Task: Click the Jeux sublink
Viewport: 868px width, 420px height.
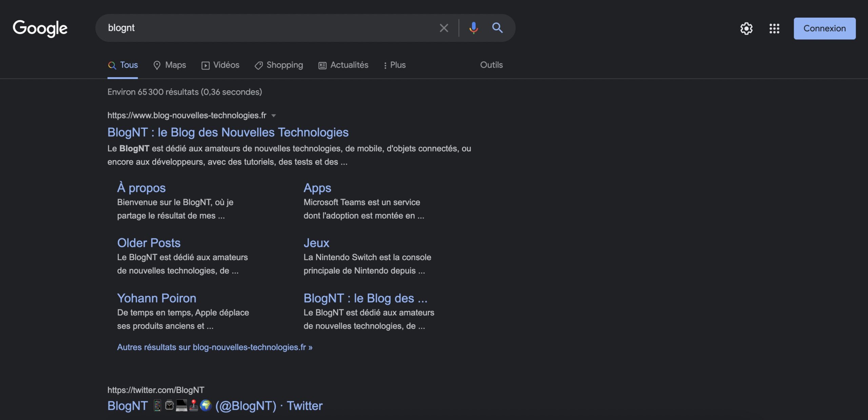Action: pos(316,242)
